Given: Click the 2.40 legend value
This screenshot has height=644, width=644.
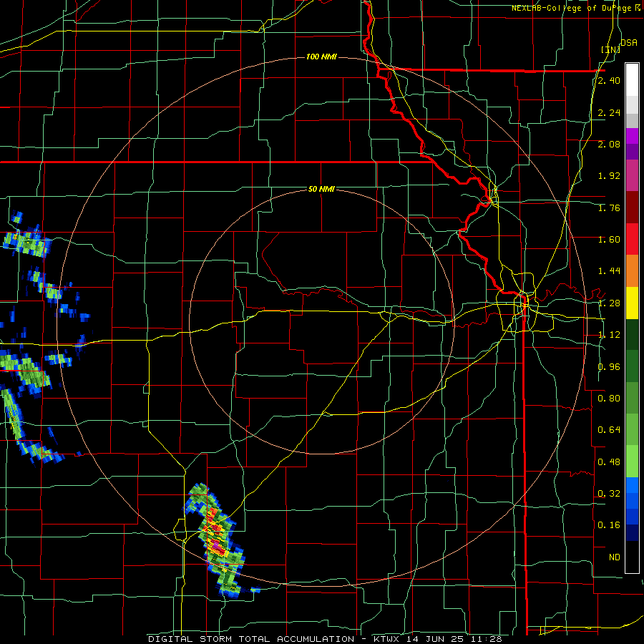Looking at the screenshot, I should (x=609, y=80).
